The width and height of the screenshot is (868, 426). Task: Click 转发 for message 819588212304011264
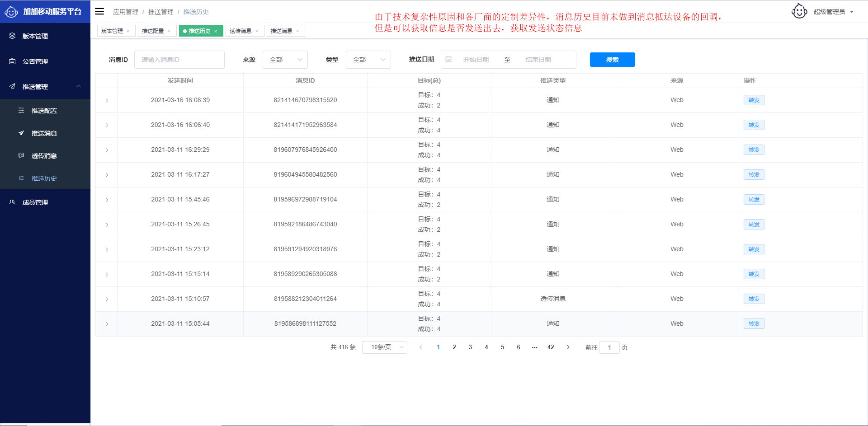pos(754,299)
